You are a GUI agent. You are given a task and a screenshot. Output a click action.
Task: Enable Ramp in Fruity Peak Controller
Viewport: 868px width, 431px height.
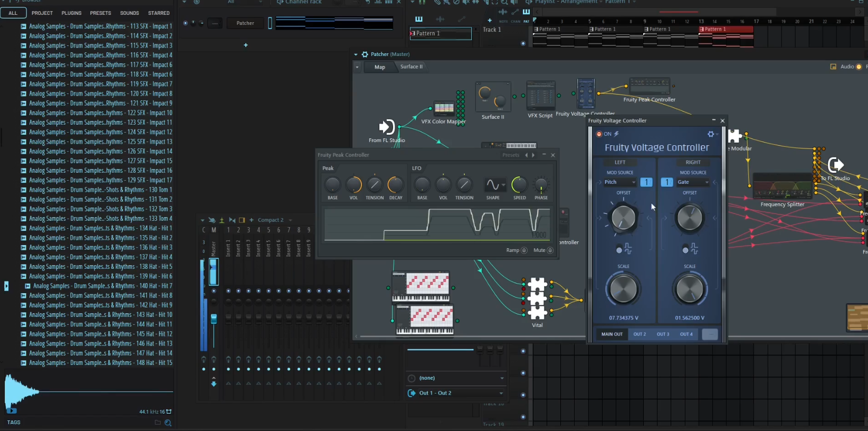coord(524,250)
